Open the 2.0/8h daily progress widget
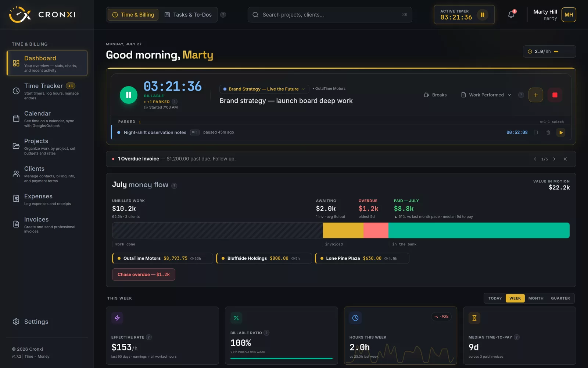Viewport: 588px width, 368px height. click(x=549, y=52)
